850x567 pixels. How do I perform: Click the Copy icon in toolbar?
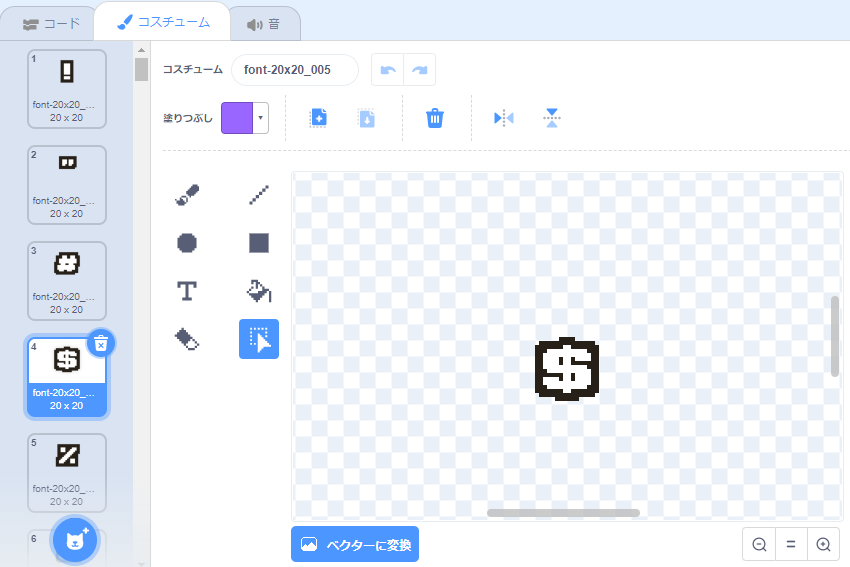(x=319, y=118)
